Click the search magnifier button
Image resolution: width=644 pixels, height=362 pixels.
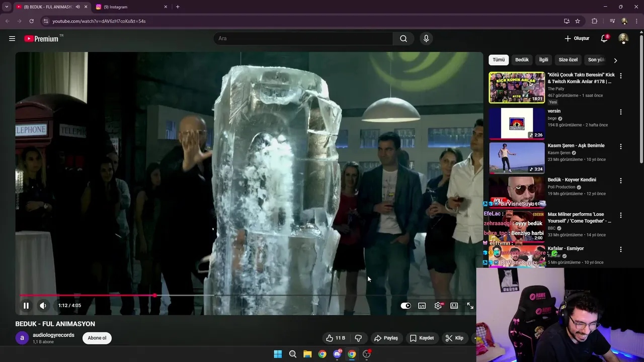click(404, 39)
